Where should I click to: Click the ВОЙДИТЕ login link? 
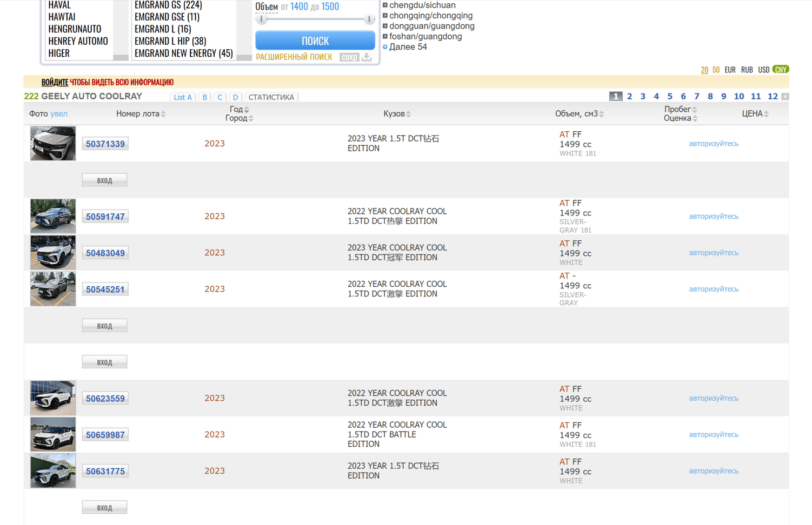coord(55,82)
